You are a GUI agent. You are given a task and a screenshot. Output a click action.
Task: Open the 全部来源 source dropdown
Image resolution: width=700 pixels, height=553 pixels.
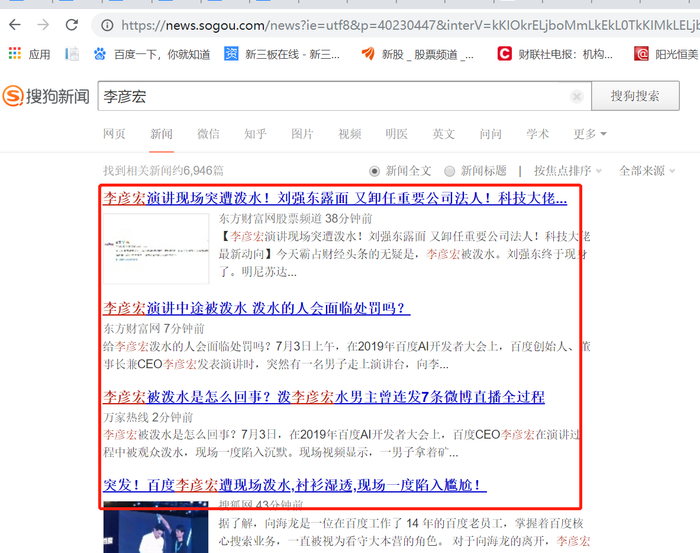(647, 170)
